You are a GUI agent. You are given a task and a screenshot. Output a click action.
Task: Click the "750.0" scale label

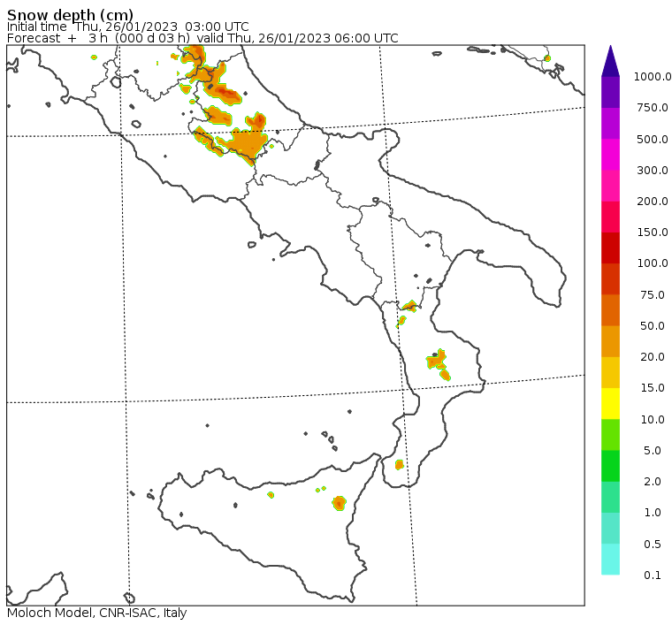pos(653,108)
